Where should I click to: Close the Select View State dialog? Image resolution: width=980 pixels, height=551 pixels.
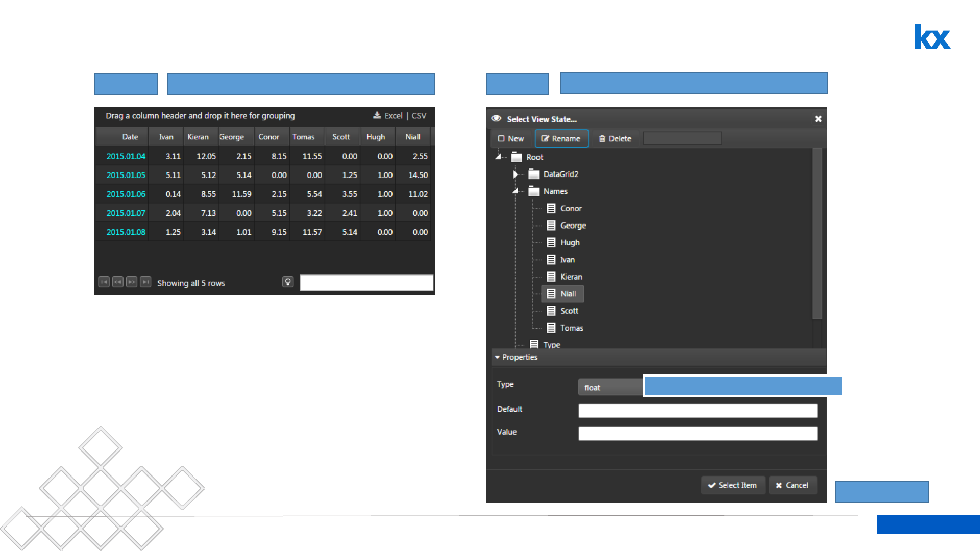tap(818, 119)
